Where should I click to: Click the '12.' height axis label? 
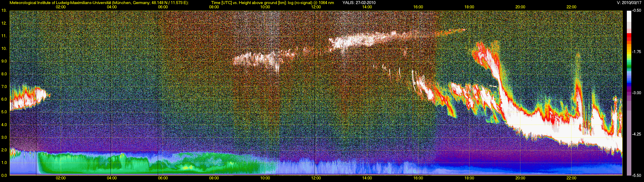tap(4, 23)
